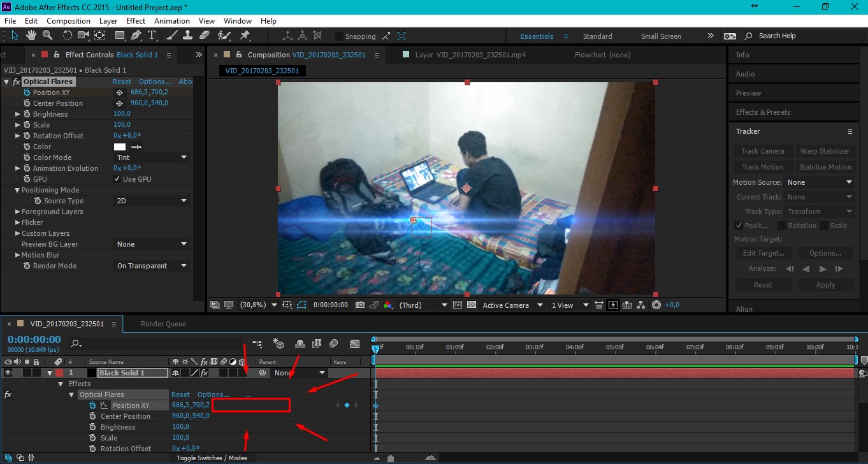Viewport: 868px width, 464px height.
Task: Select the Roto Brush tool
Action: coord(224,35)
